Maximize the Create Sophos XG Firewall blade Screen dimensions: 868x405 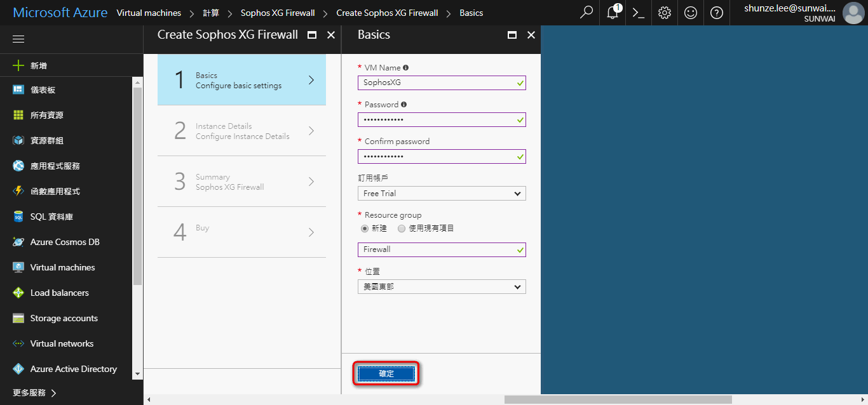(x=312, y=35)
